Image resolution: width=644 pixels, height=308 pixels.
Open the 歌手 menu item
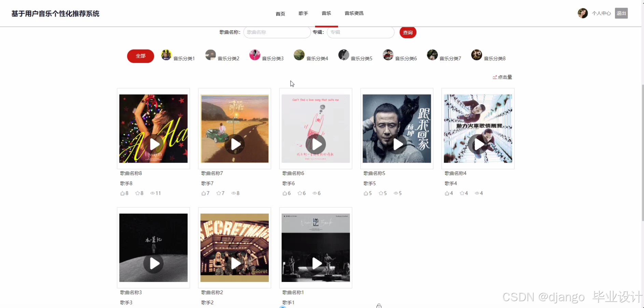[303, 13]
